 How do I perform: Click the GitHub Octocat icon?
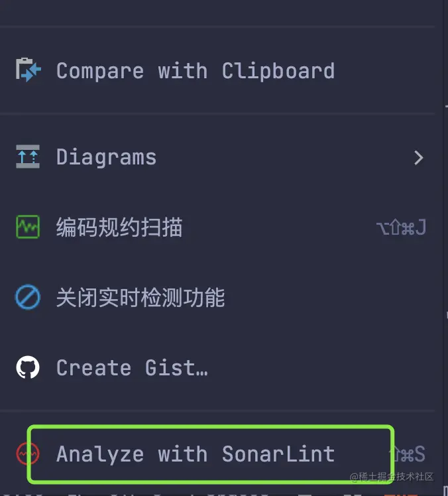point(28,367)
